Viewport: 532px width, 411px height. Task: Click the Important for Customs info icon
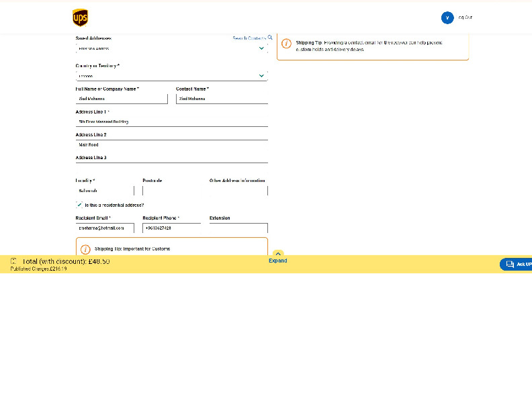point(85,249)
